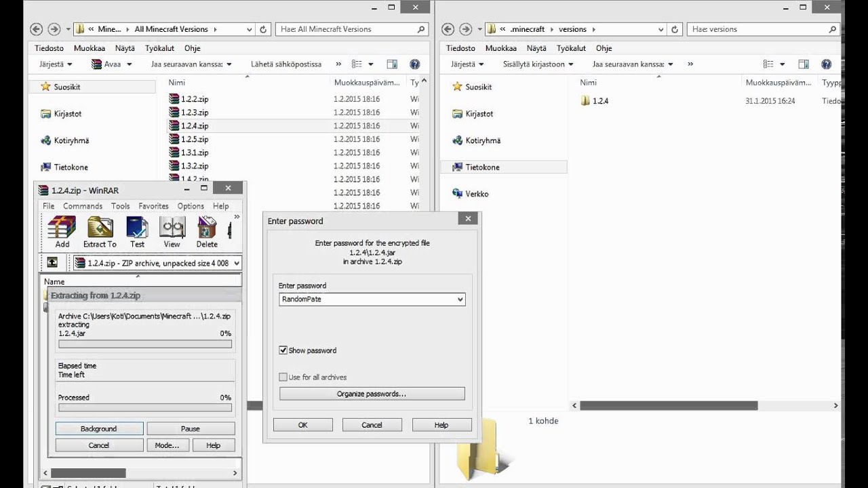Change view icon in versions Explorer window
The width and height of the screenshot is (868, 488).
tap(768, 64)
